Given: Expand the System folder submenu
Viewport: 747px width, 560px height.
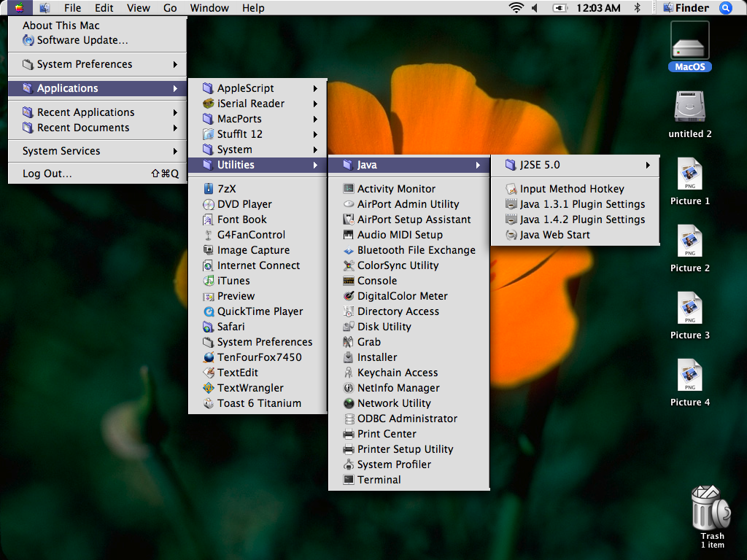Looking at the screenshot, I should tap(258, 149).
